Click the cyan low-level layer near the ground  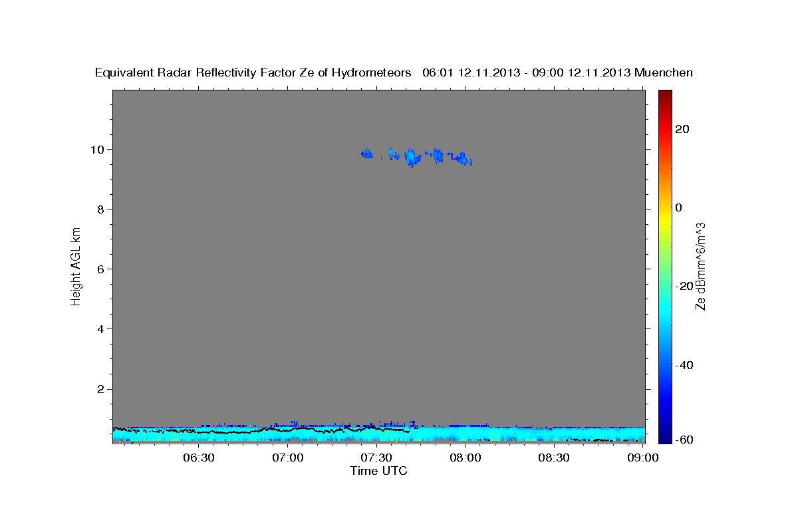coord(378,434)
